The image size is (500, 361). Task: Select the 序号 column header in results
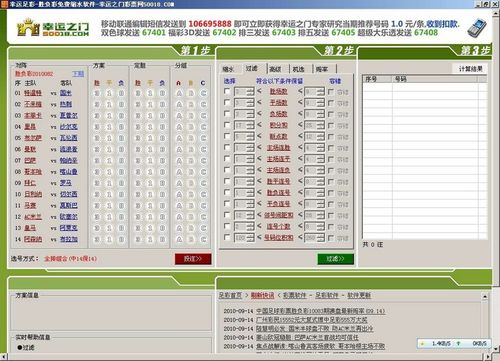click(x=377, y=79)
